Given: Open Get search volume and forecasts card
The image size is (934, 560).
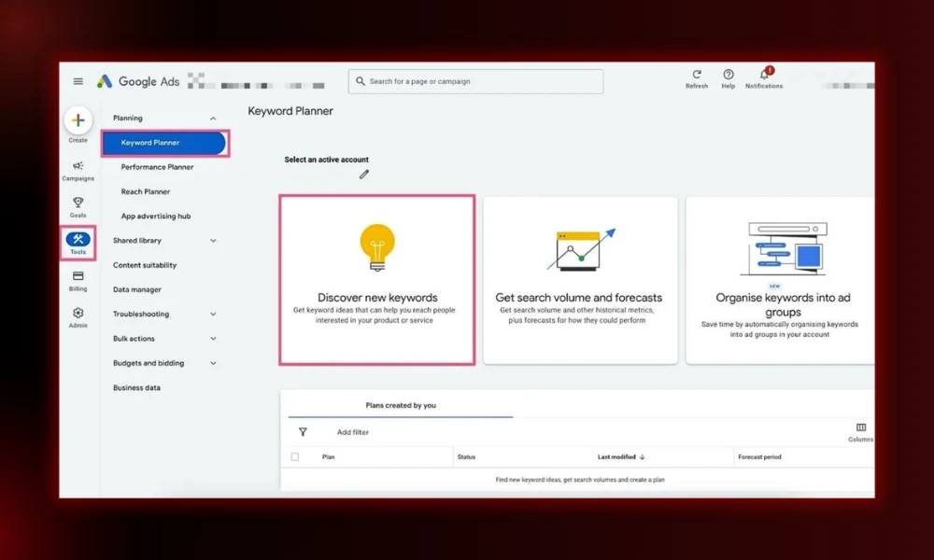Looking at the screenshot, I should pos(580,280).
